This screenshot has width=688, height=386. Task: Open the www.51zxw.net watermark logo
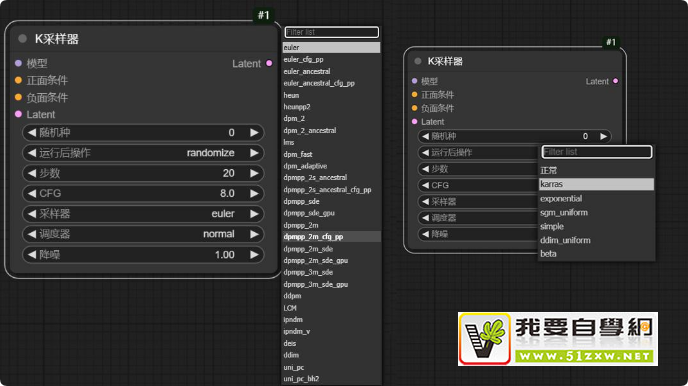(558, 339)
